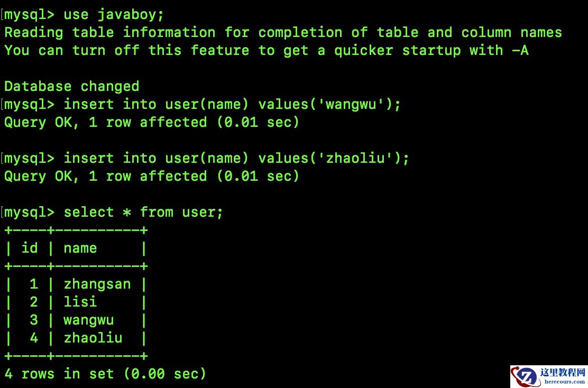Click the '4 rows in set' summary

[x=105, y=374]
